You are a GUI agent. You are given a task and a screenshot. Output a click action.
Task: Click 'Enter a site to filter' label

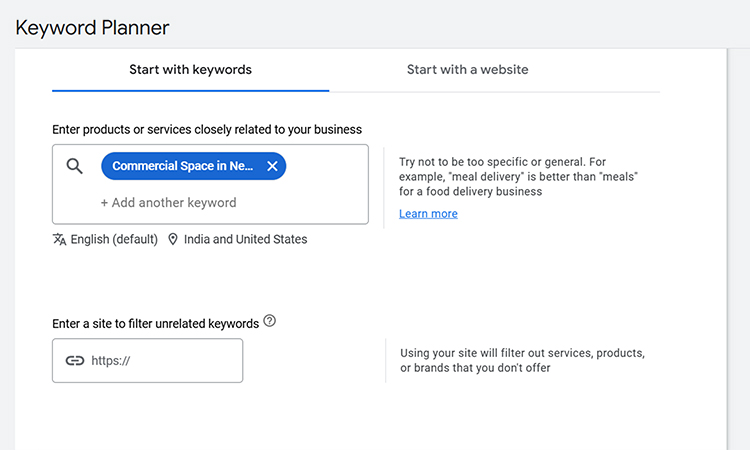click(155, 324)
